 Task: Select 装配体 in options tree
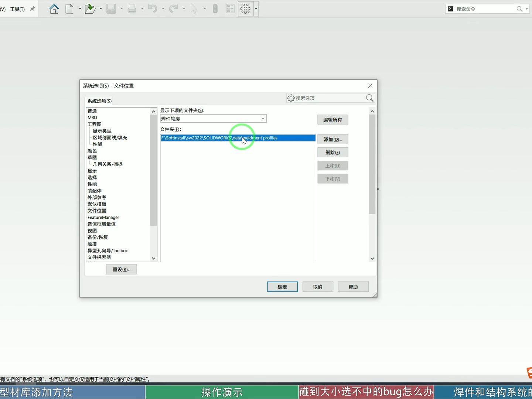(x=95, y=191)
